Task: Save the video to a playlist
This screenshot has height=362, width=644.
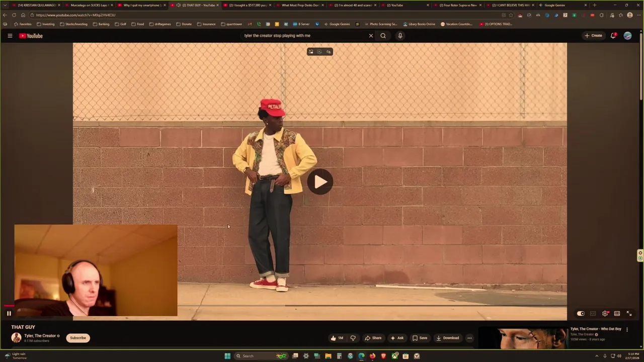Action: click(x=420, y=338)
